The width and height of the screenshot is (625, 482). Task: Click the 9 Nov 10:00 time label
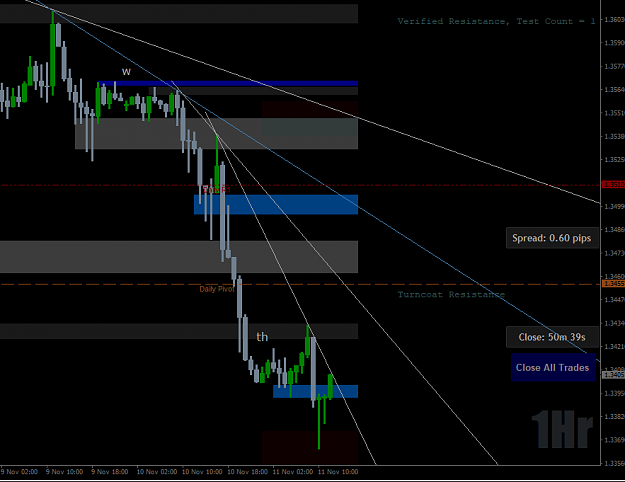pyautogui.click(x=65, y=472)
